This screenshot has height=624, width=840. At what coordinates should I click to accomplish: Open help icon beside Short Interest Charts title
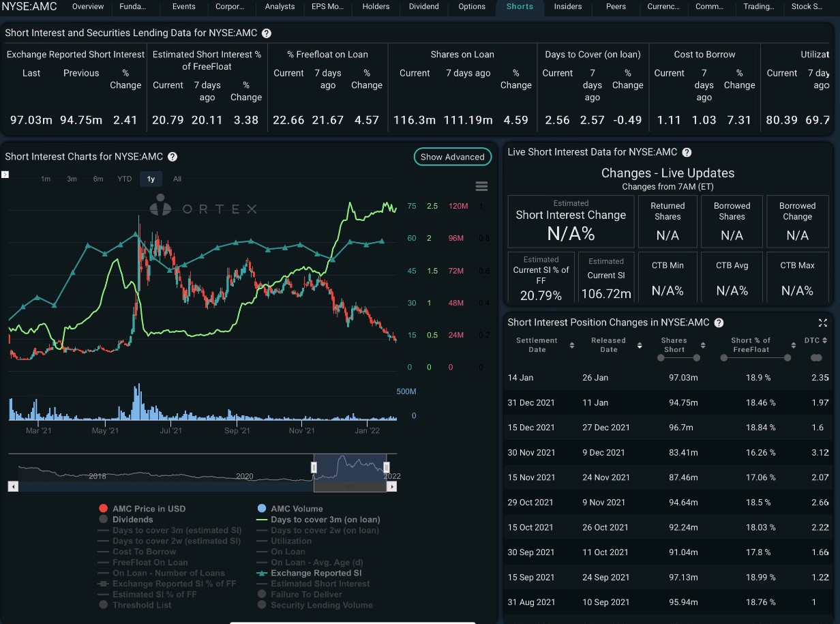point(172,157)
